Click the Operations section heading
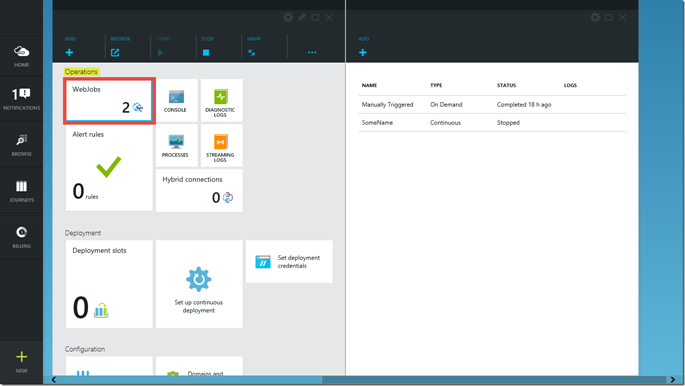This screenshot has height=386, width=685. pyautogui.click(x=81, y=72)
